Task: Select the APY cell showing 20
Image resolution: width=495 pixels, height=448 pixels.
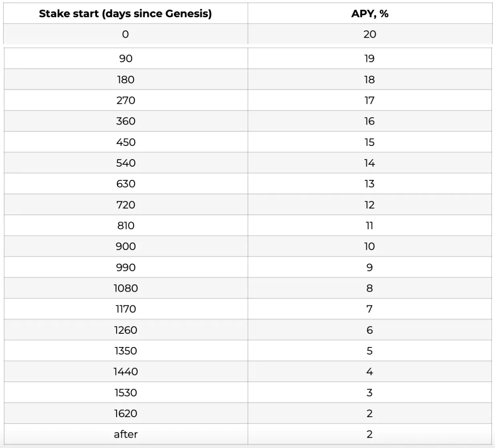Action: 370,34
